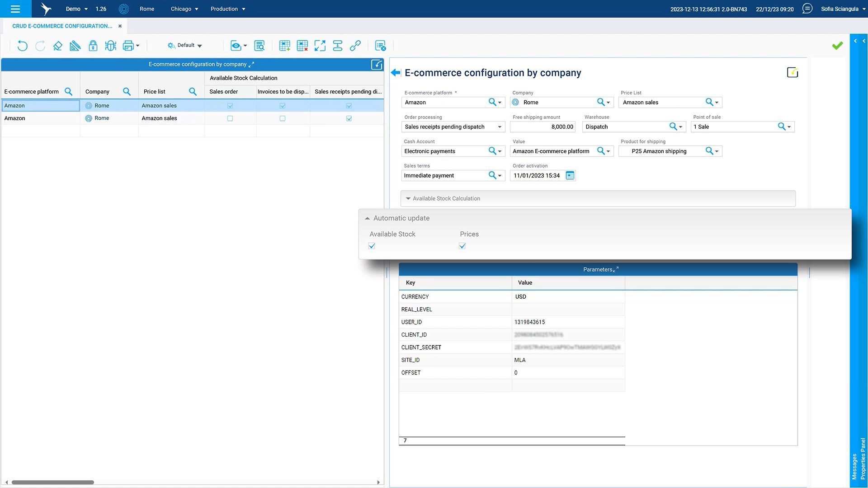The image size is (868, 488).
Task: Click the eraser icon in toolbar
Action: pos(57,46)
